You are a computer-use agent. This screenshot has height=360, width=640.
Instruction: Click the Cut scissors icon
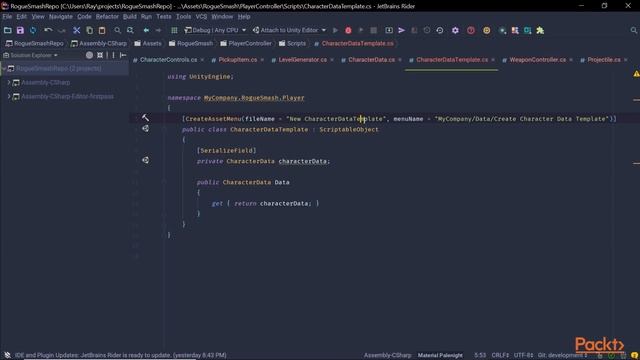76,30
